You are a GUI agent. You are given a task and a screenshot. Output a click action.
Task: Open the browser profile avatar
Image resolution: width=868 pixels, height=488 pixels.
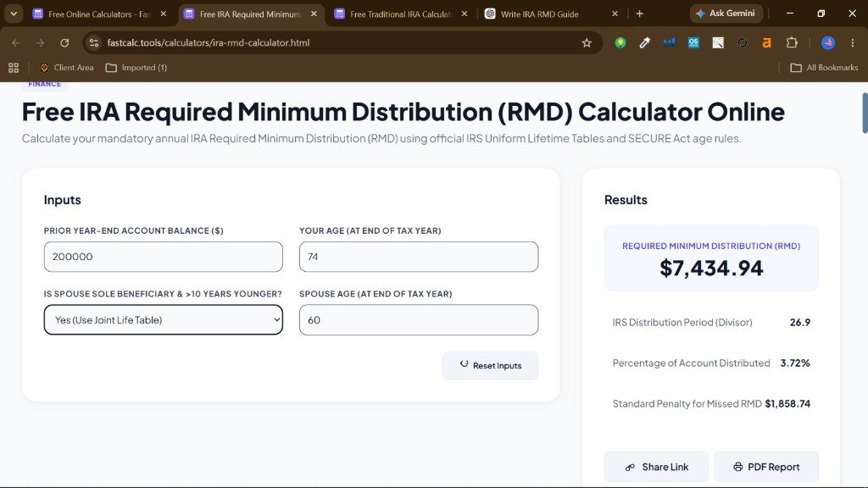coord(828,42)
